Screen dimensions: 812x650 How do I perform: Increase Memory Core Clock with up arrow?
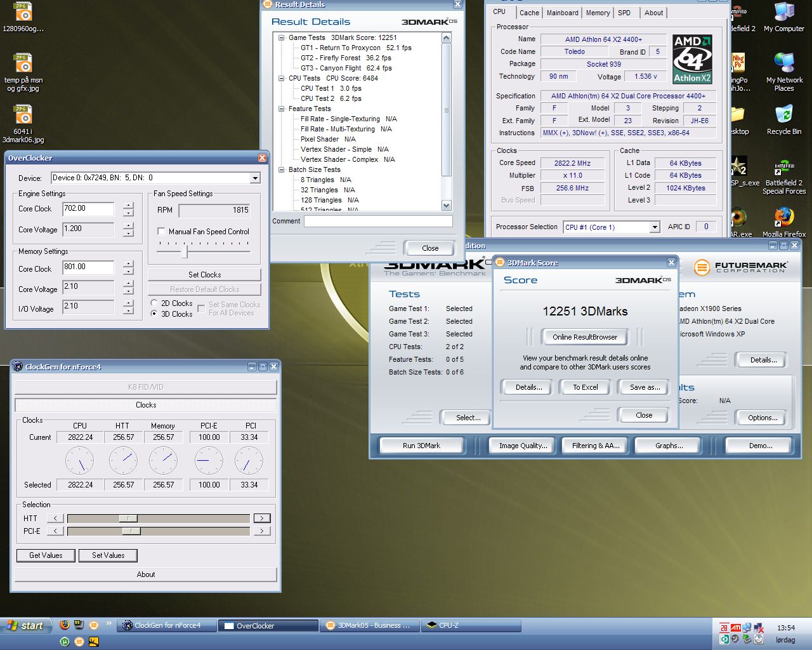pos(129,263)
